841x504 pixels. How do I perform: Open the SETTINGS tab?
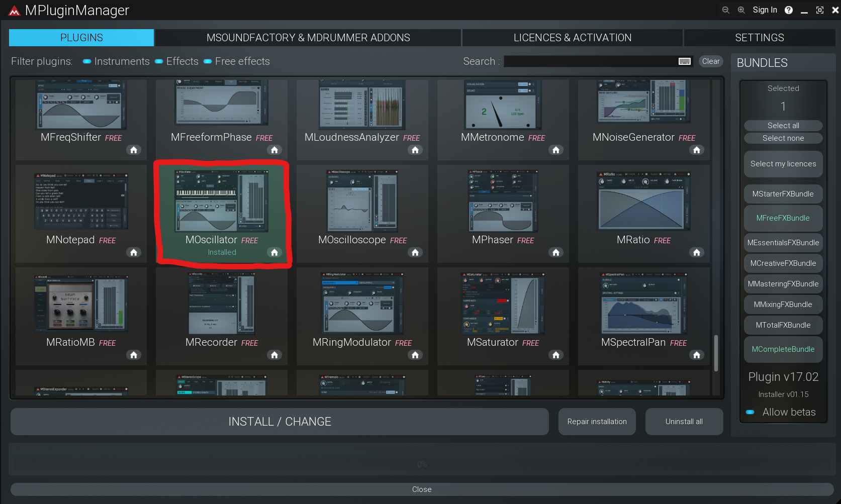[x=760, y=38]
